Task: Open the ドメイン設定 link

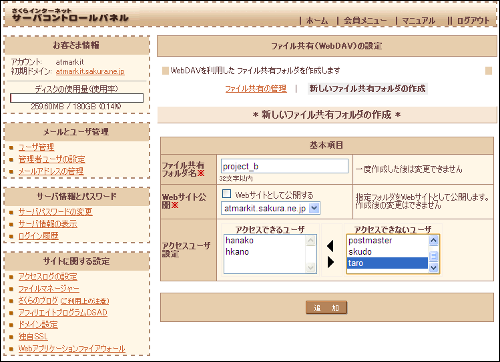Action: click(x=38, y=324)
